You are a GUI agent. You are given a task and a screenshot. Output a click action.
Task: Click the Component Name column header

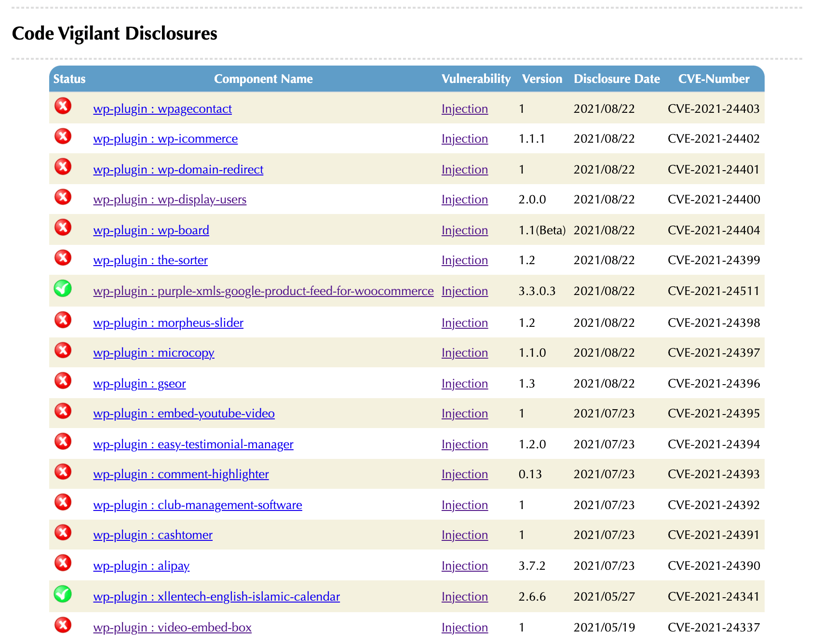click(x=263, y=79)
